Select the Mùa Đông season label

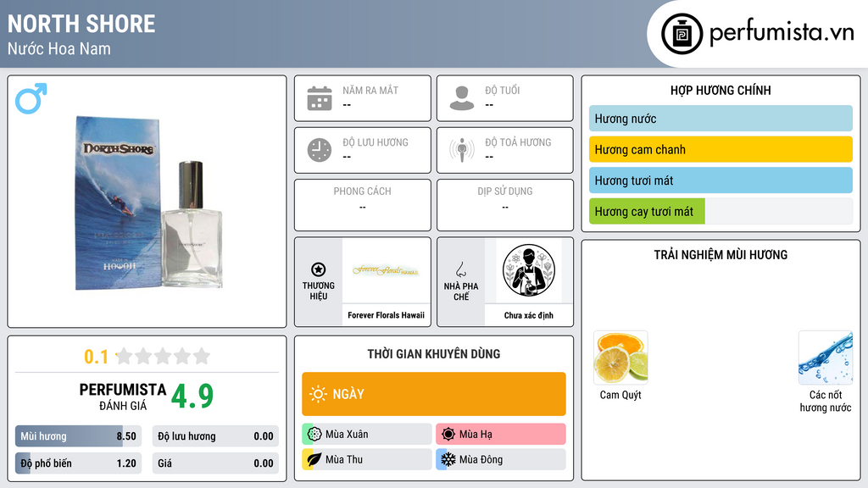[x=481, y=459]
